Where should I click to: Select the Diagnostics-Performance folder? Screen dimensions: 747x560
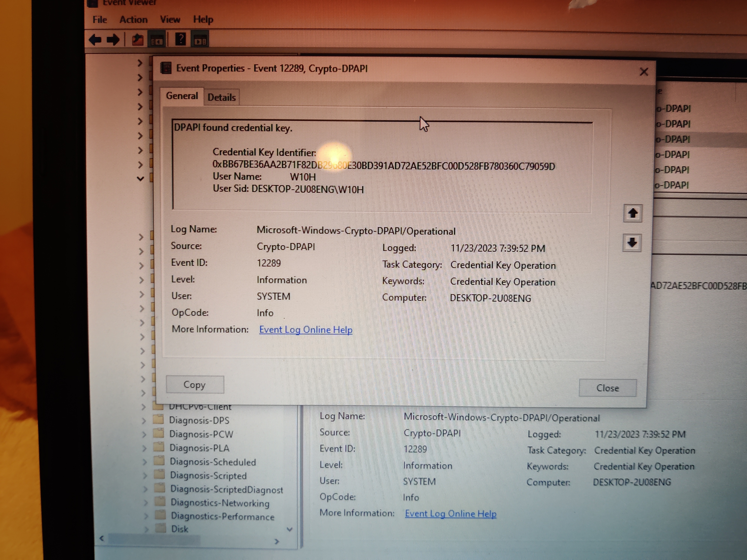click(x=223, y=517)
